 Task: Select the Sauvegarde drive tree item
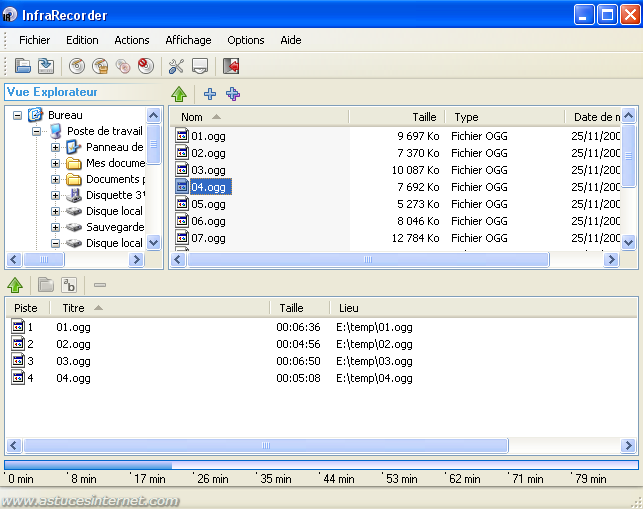point(115,227)
